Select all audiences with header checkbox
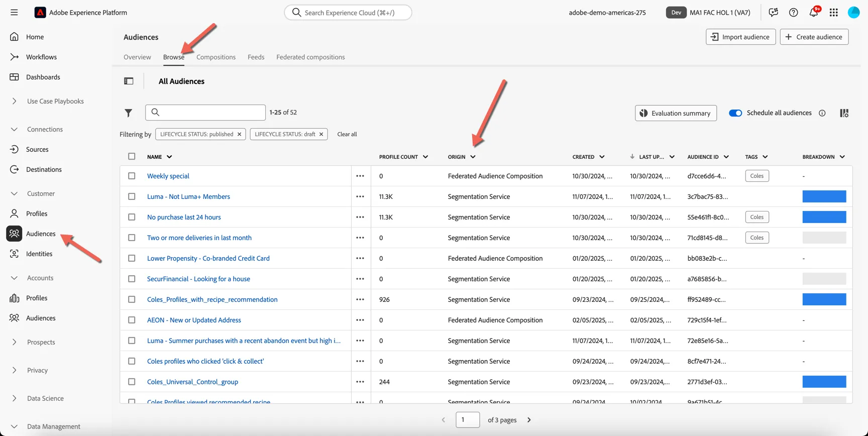Screen dimensions: 868x436 (x=132, y=157)
